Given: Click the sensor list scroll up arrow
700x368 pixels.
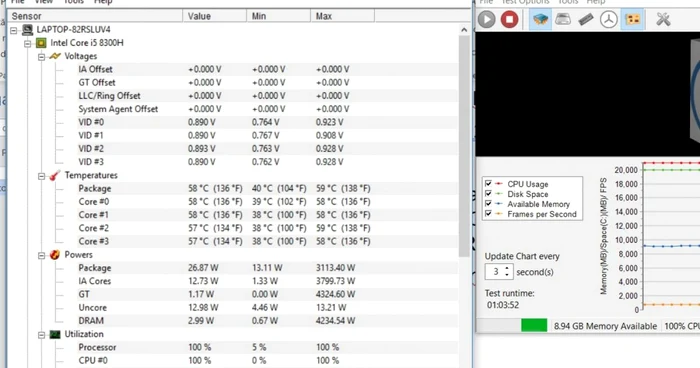Looking at the screenshot, I should (464, 30).
